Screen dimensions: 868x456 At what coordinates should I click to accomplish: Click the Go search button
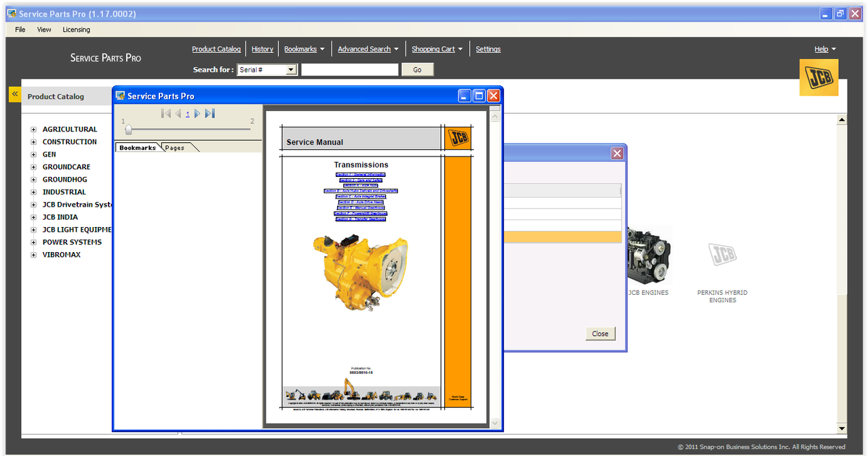(x=417, y=70)
